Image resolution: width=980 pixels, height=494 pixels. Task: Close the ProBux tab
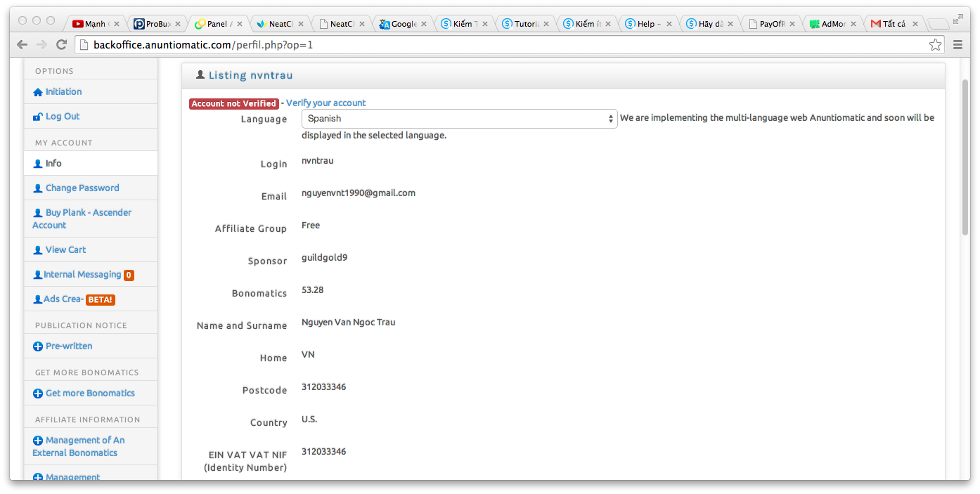point(178,24)
